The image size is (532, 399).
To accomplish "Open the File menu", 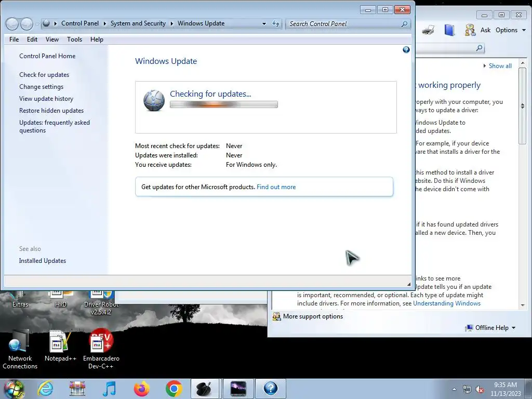I will (x=14, y=39).
